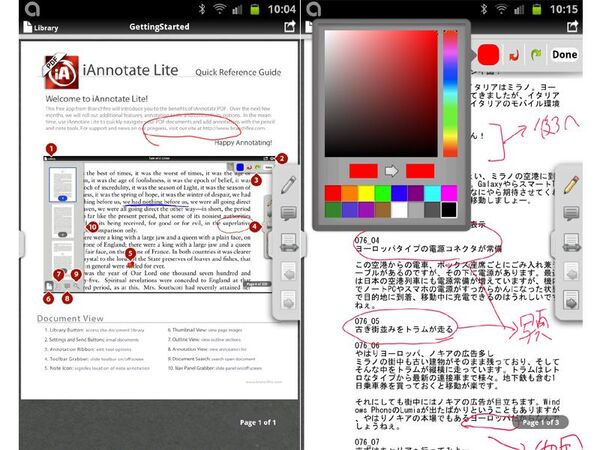Tap the 076_04 heading line
600x450 pixels.
pos(367,240)
